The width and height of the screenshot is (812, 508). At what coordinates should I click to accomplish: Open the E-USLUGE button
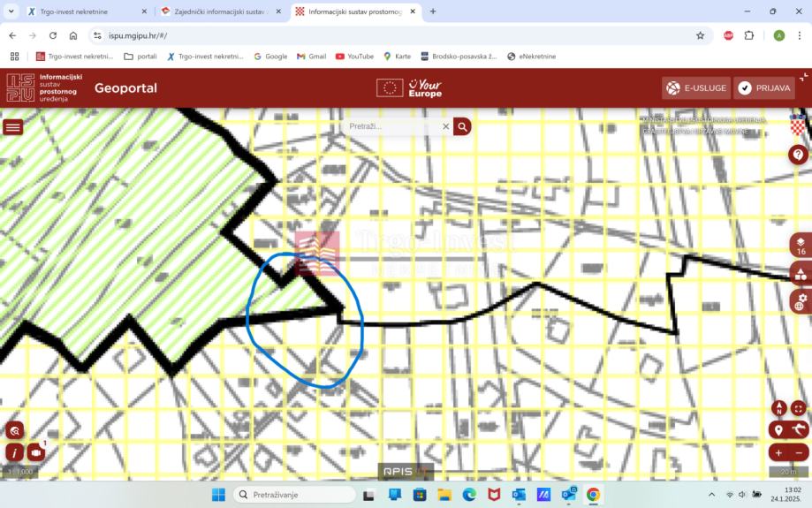696,88
